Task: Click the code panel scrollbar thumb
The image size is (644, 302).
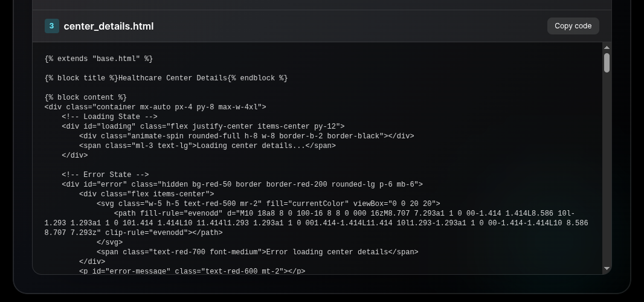Action: pyautogui.click(x=607, y=62)
